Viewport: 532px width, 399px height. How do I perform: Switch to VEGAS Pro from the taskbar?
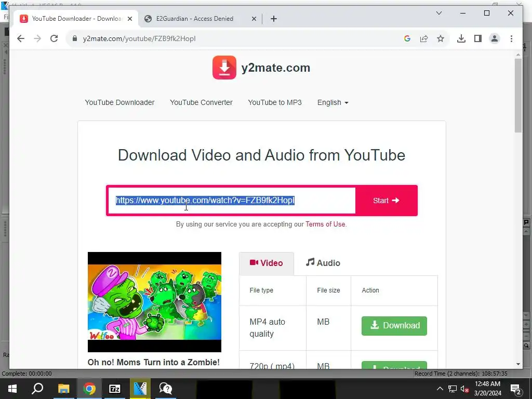coord(140,389)
